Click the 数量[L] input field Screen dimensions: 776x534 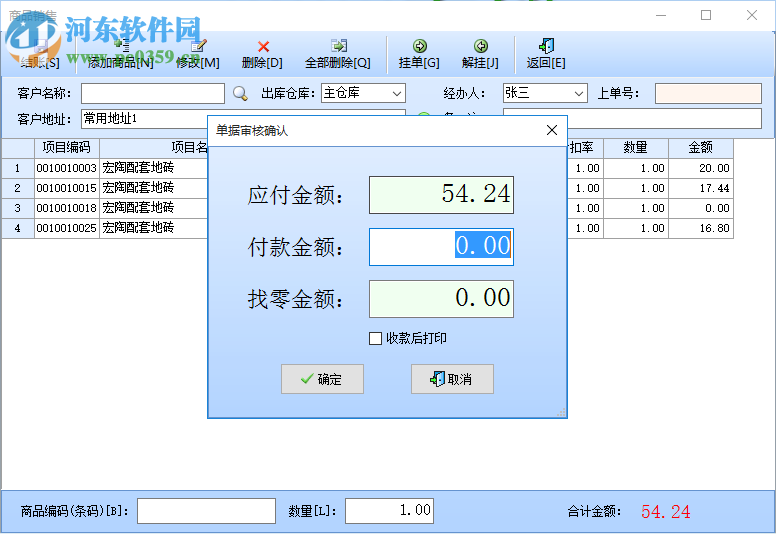389,511
